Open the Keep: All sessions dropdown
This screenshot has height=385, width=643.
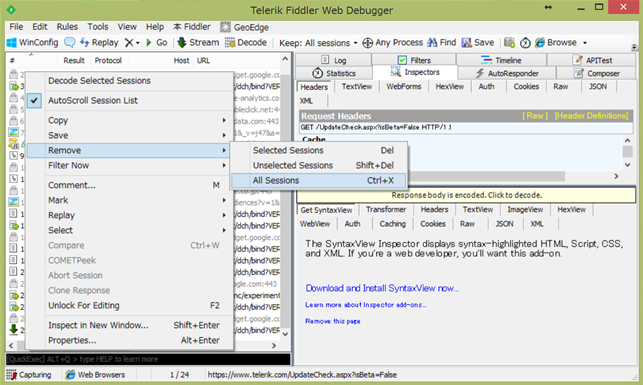pyautogui.click(x=318, y=43)
